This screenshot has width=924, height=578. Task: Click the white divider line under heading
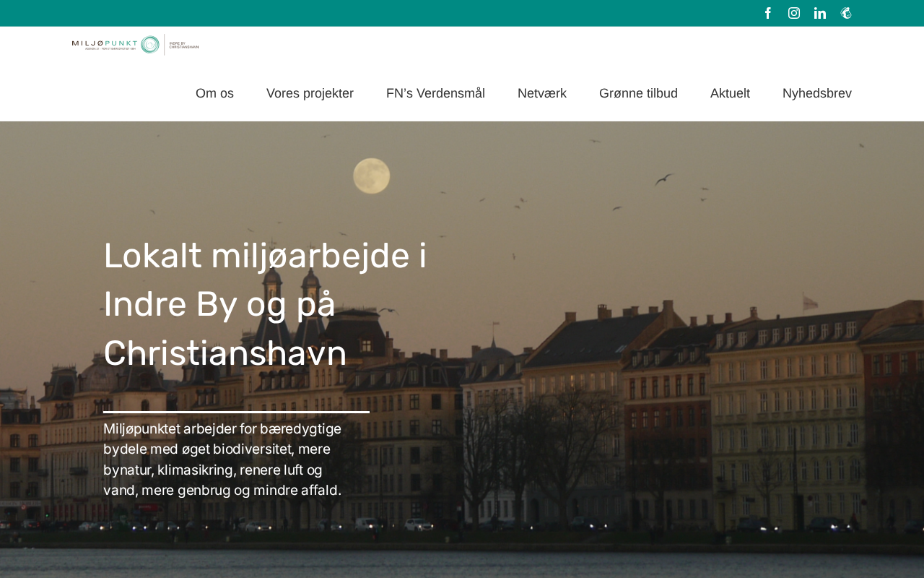pyautogui.click(x=236, y=412)
